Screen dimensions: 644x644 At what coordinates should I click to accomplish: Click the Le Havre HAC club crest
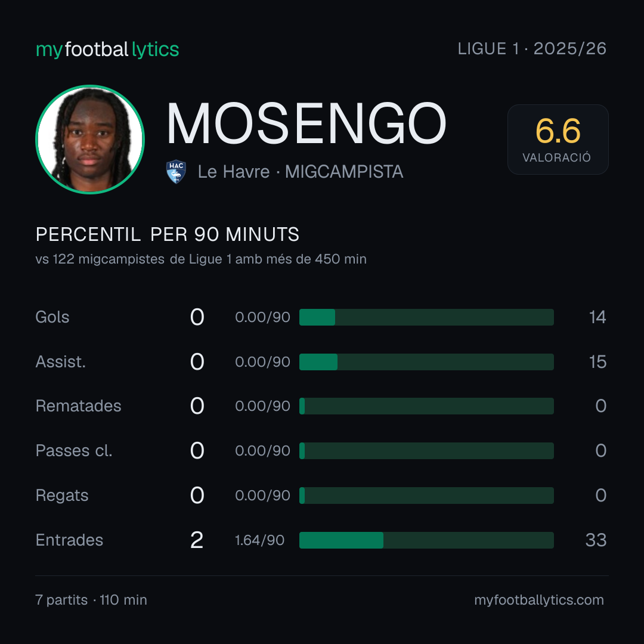click(176, 172)
